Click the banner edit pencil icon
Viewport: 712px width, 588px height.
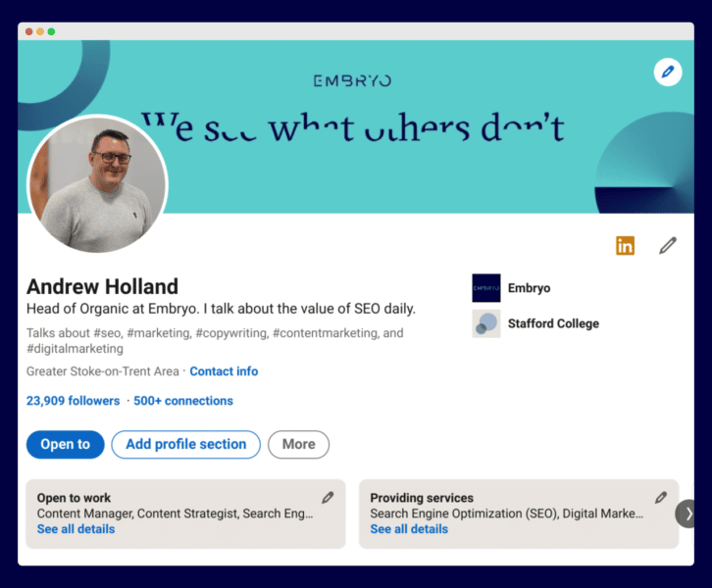pos(667,72)
